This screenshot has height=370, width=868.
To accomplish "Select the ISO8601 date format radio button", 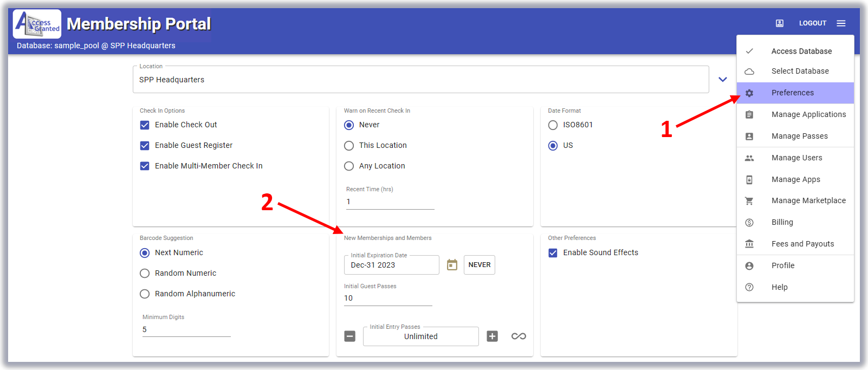I will click(553, 125).
